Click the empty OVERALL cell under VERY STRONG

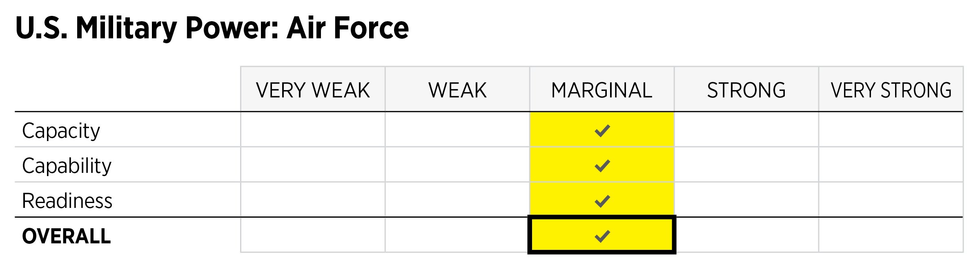891,235
